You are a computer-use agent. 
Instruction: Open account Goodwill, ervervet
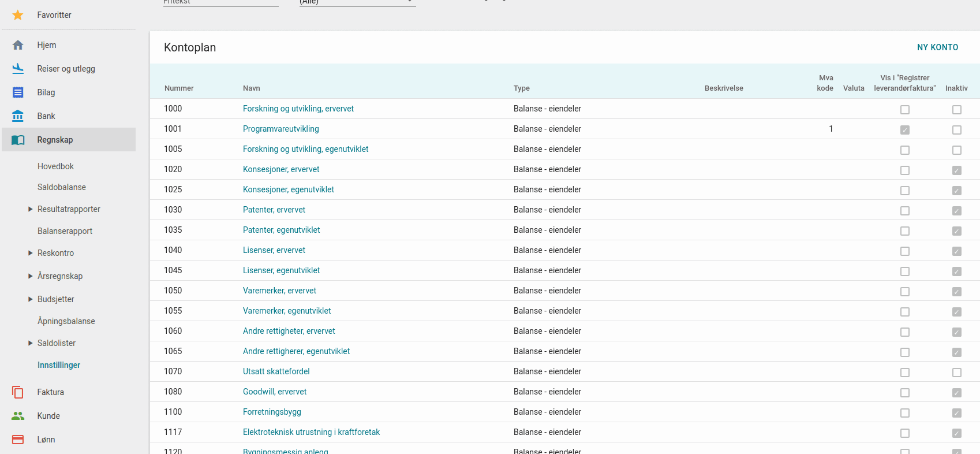point(275,392)
